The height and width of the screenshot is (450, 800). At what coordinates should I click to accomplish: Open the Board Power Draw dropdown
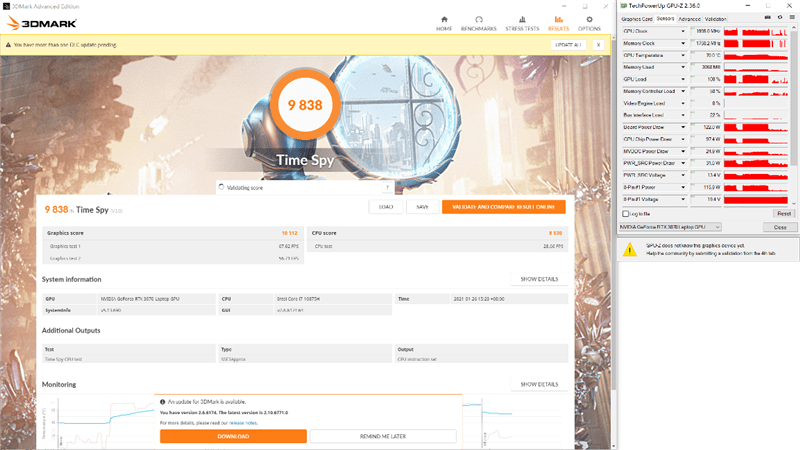(x=683, y=127)
